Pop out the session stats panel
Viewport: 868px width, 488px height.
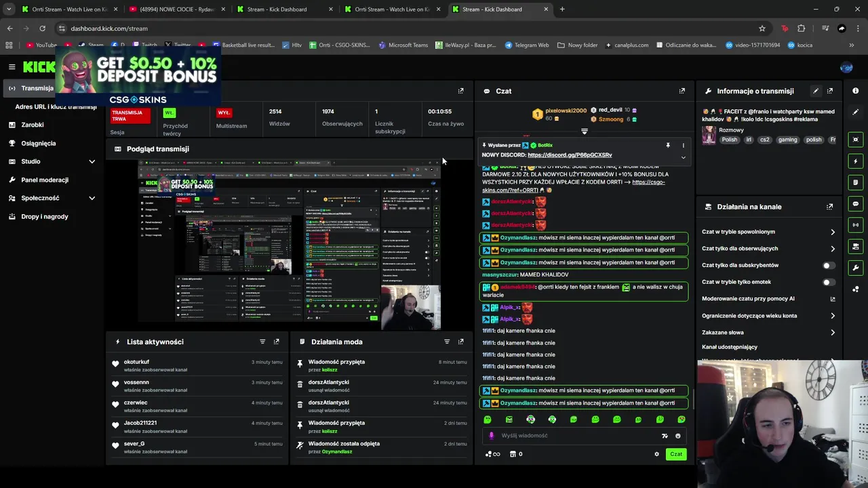461,91
